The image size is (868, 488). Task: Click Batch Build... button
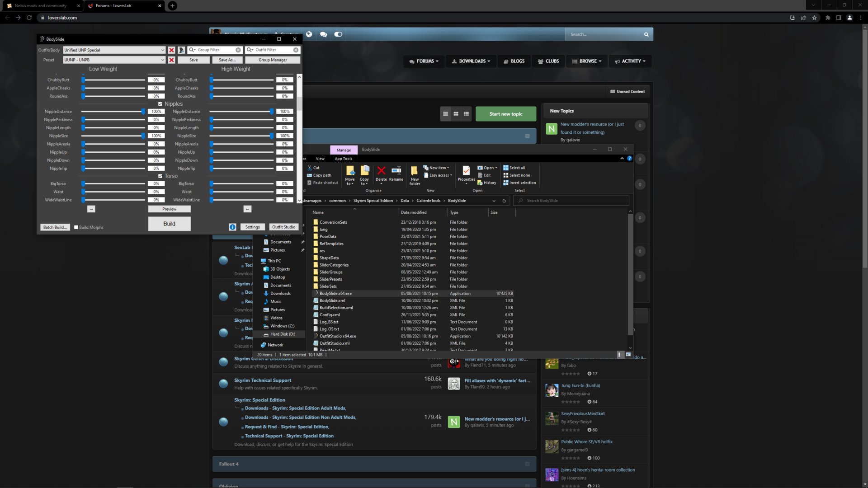(55, 227)
